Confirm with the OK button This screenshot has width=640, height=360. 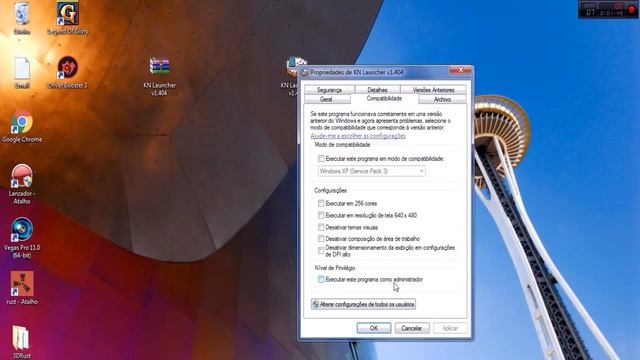pyautogui.click(x=374, y=328)
